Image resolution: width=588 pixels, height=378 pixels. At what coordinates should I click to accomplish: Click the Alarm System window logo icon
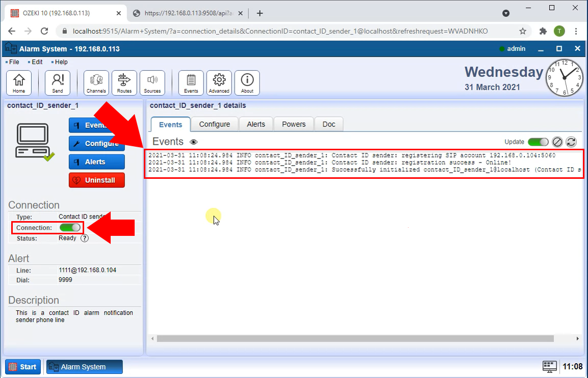coord(11,48)
